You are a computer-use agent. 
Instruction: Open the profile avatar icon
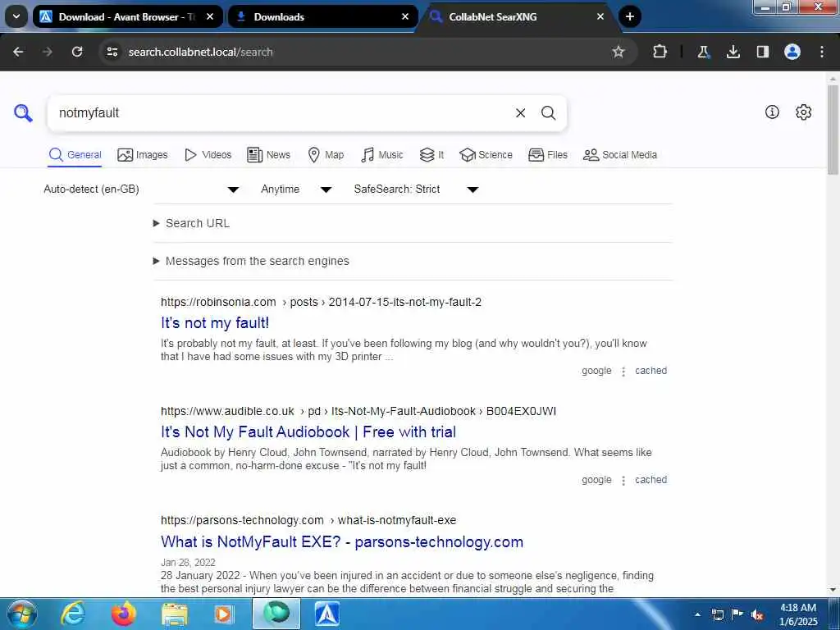(x=792, y=52)
